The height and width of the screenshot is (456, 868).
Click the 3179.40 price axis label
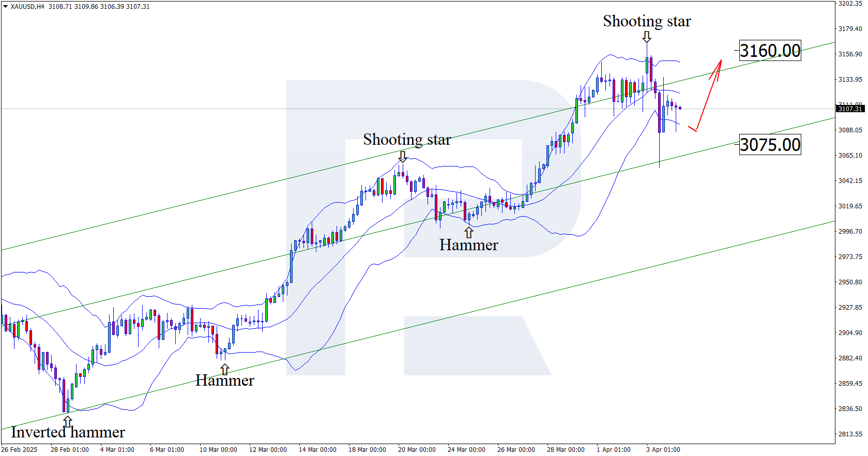pyautogui.click(x=850, y=29)
